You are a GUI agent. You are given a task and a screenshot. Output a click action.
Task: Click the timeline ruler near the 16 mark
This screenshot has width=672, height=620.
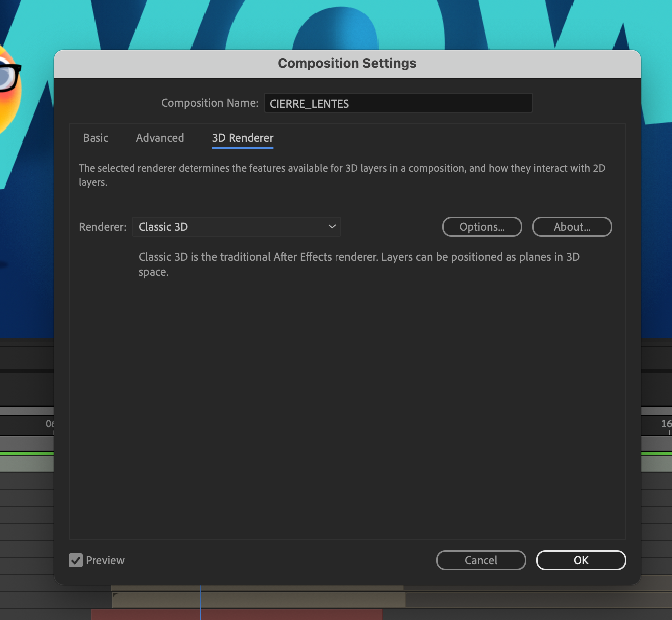tap(664, 424)
